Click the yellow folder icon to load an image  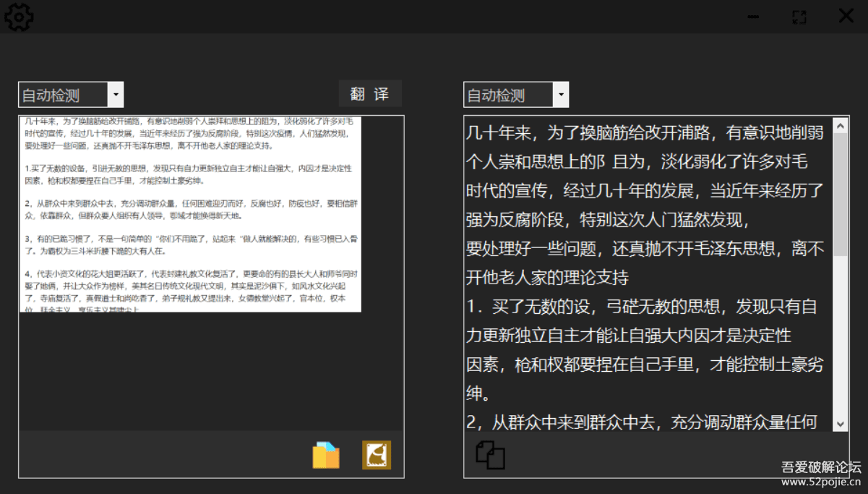tap(326, 455)
